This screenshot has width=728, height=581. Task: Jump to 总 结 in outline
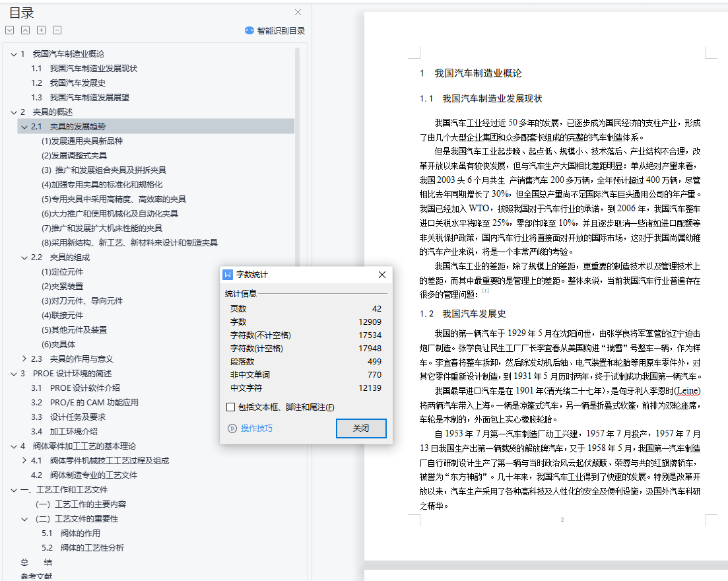click(36, 563)
